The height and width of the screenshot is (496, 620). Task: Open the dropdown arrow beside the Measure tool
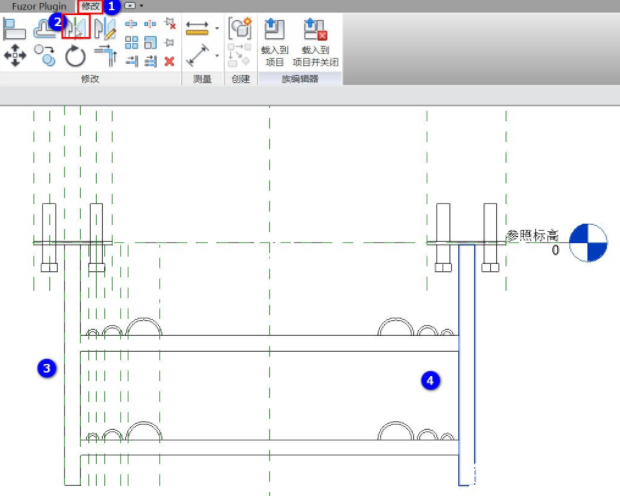click(217, 57)
